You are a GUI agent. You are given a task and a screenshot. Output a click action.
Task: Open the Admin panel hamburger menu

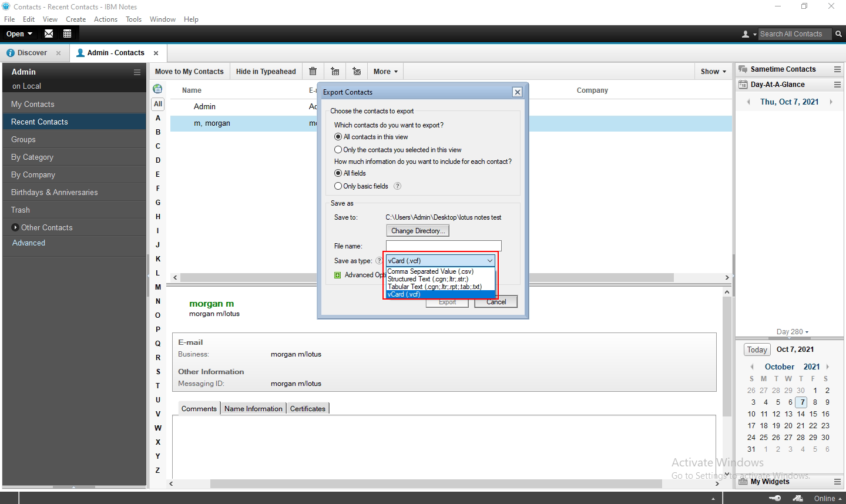[x=137, y=72]
